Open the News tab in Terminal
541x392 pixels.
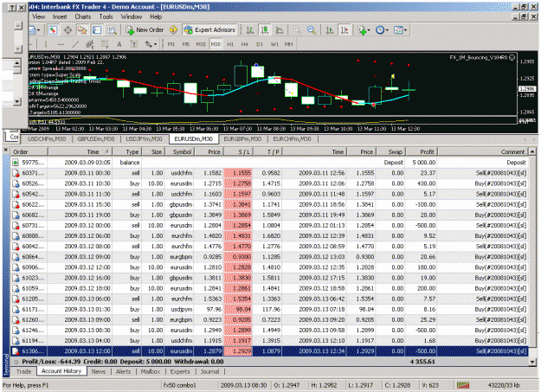click(99, 371)
